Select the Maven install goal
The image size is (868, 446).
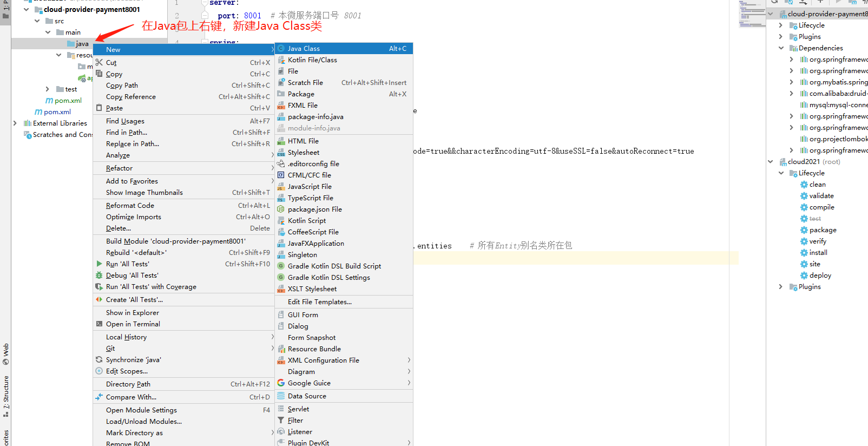click(818, 253)
